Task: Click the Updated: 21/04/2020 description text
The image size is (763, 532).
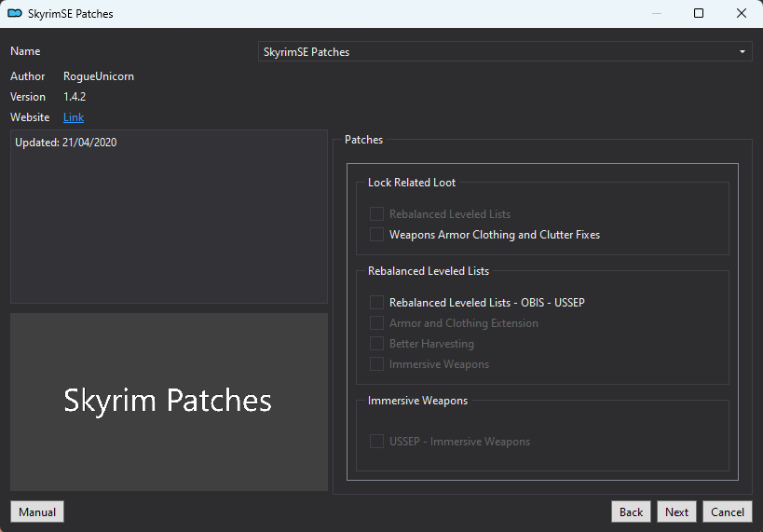Action: [66, 143]
